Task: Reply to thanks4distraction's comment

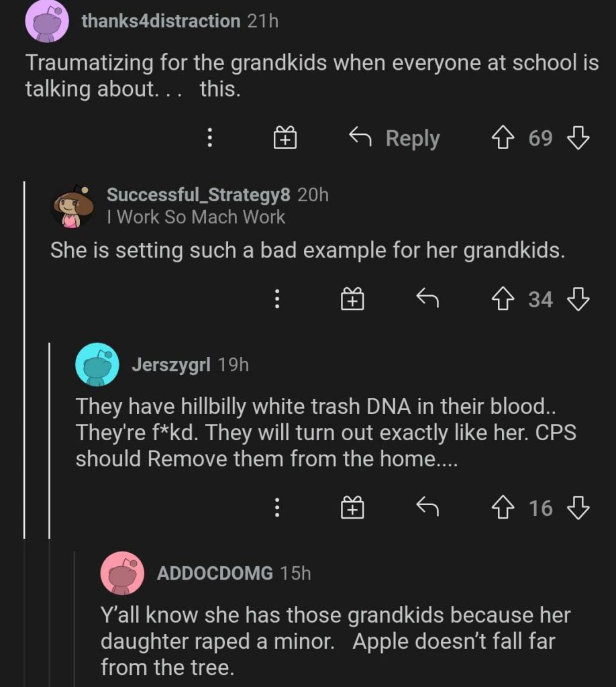Action: [x=395, y=139]
